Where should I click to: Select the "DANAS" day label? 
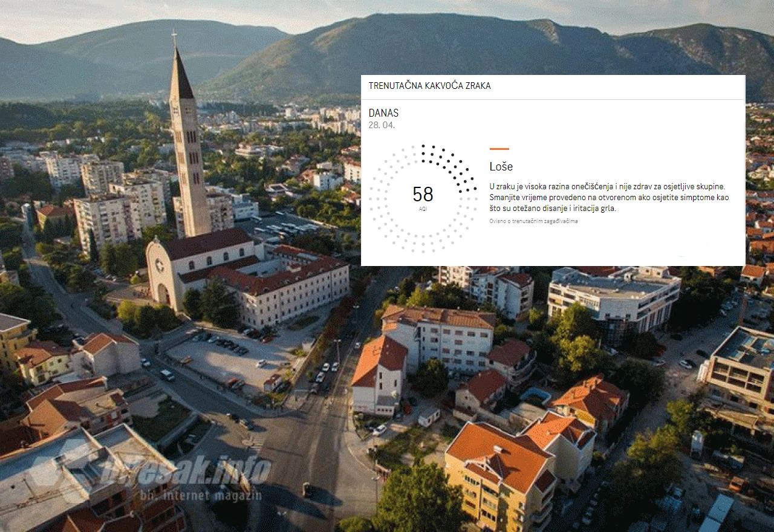[383, 113]
